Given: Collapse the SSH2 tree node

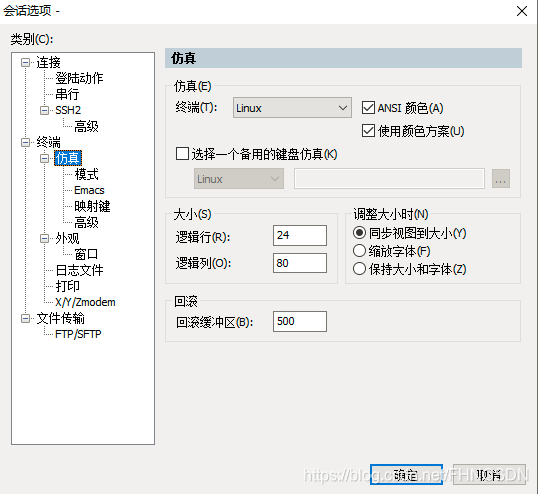Looking at the screenshot, I should pos(44,110).
